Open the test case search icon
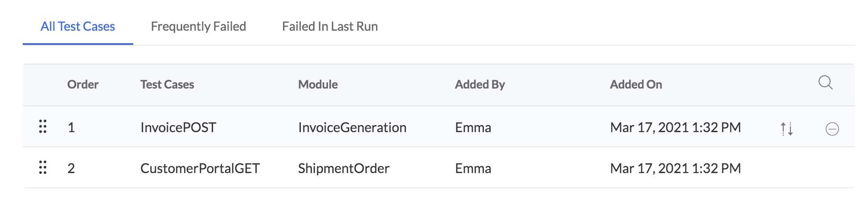This screenshot has width=868, height=206. tap(825, 83)
